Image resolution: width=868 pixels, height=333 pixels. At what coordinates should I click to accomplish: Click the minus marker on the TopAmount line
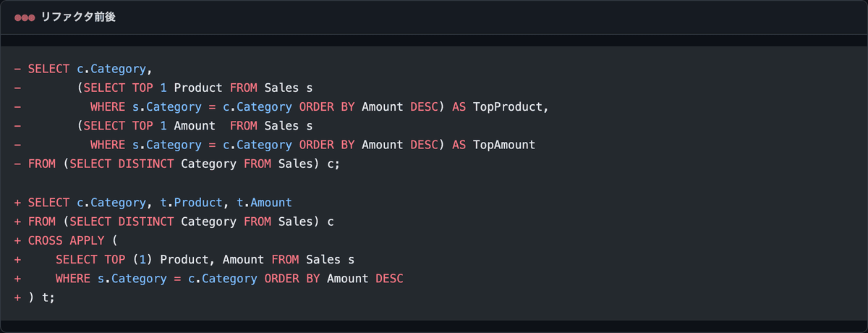17,145
